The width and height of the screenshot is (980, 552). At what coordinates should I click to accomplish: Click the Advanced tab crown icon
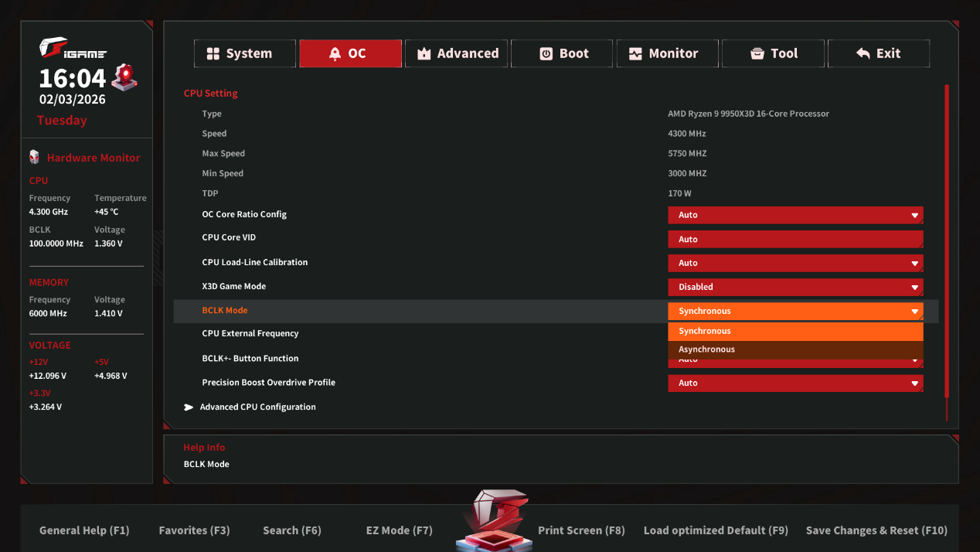pyautogui.click(x=424, y=53)
